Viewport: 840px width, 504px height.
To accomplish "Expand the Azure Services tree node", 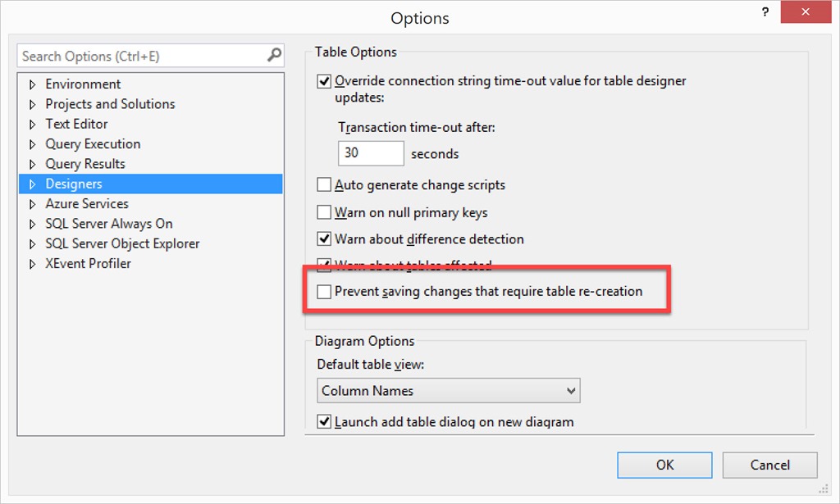I will [32, 203].
